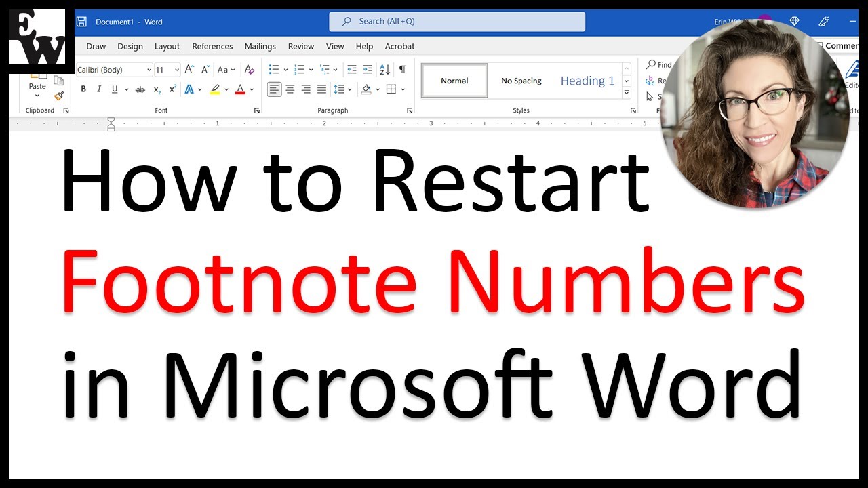The image size is (868, 488).
Task: Toggle Superscript formatting
Action: tap(173, 89)
